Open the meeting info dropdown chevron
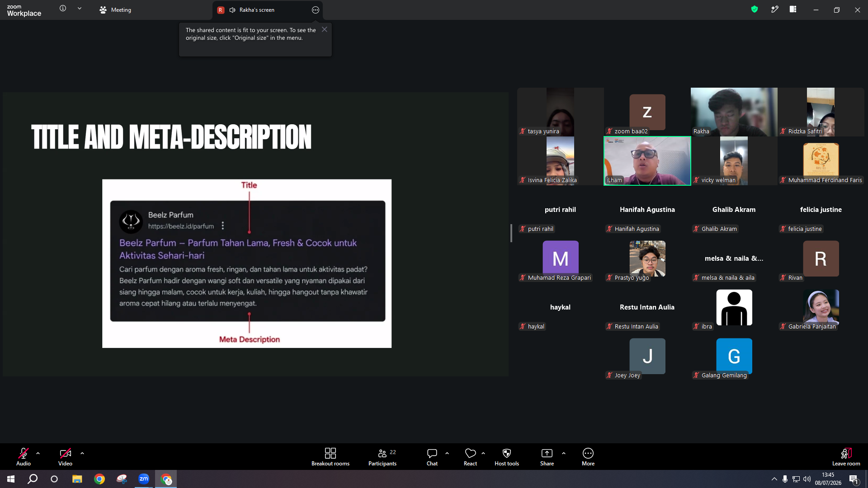This screenshot has height=488, width=868. coord(80,9)
